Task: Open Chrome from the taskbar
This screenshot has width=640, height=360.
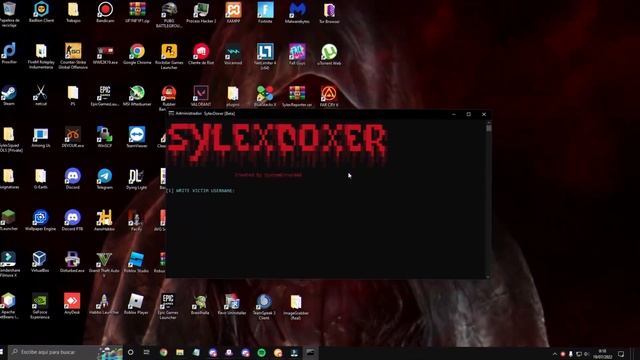Action: [164, 352]
